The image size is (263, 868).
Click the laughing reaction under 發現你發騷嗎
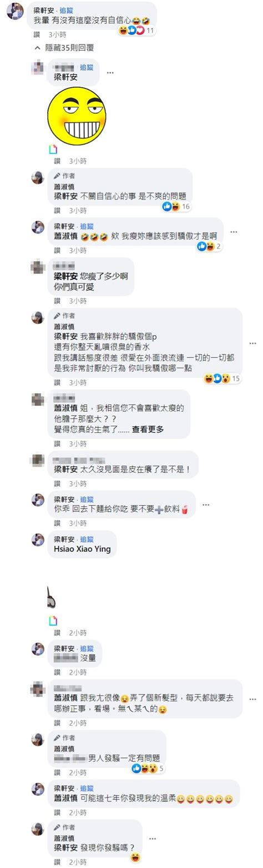(135, 858)
